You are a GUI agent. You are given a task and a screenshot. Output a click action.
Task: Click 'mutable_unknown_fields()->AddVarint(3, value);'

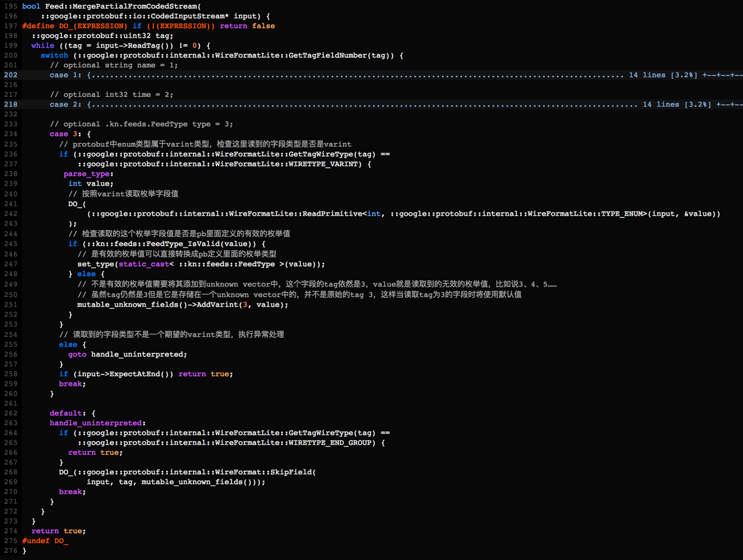pyautogui.click(x=183, y=305)
